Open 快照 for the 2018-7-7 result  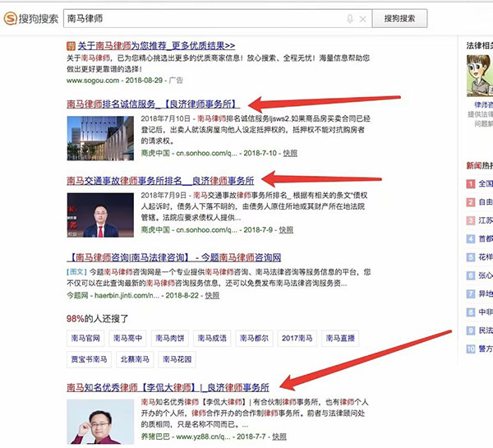[279, 436]
